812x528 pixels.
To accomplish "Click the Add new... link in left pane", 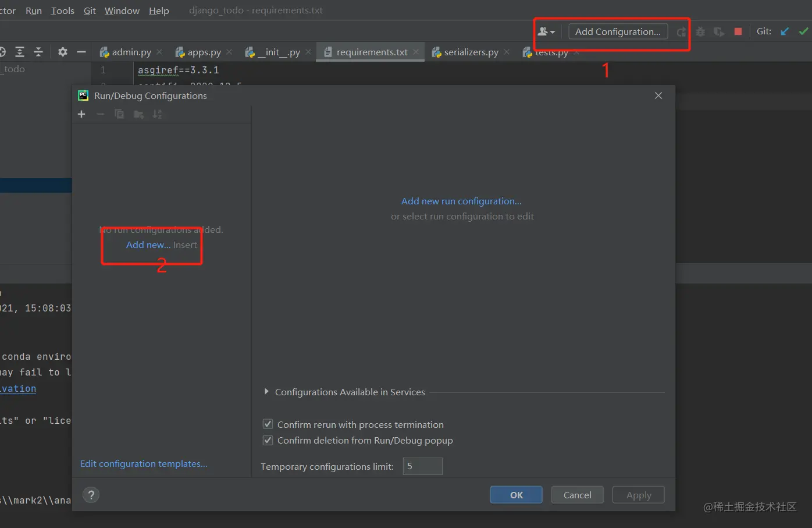I will point(148,244).
